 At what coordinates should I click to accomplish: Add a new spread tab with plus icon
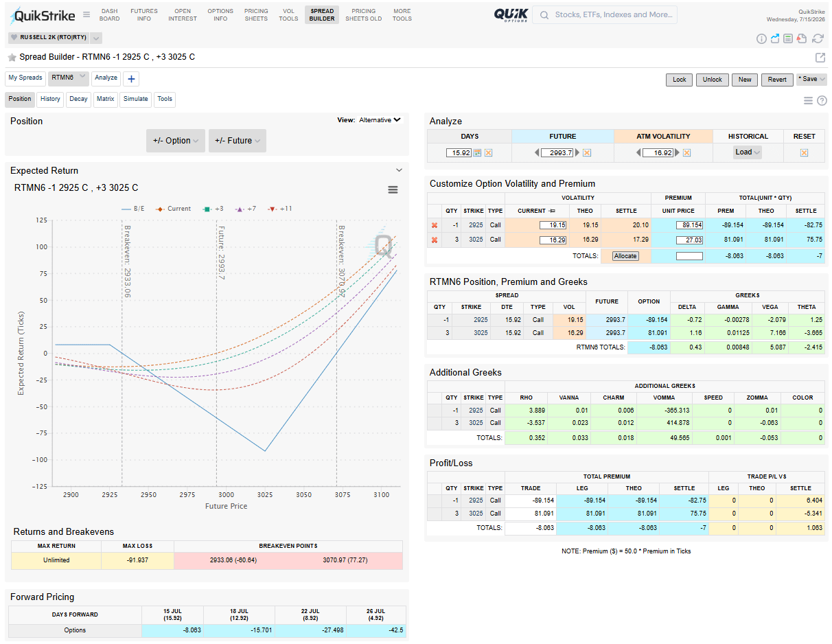tap(132, 78)
